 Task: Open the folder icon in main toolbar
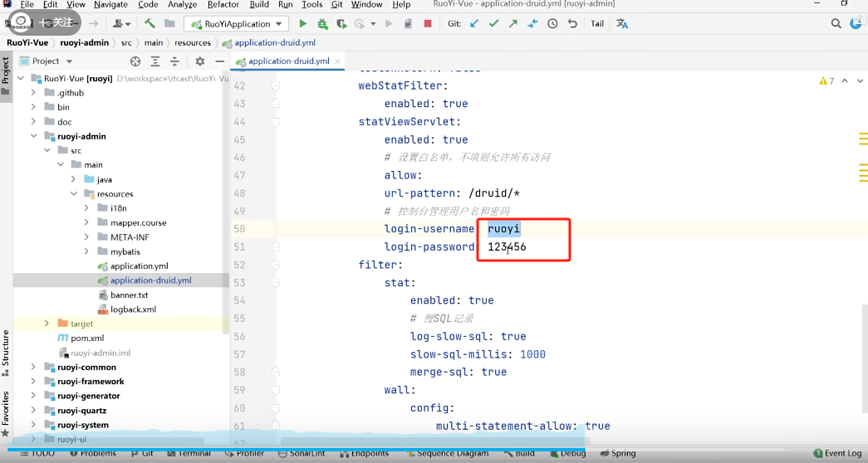169,24
